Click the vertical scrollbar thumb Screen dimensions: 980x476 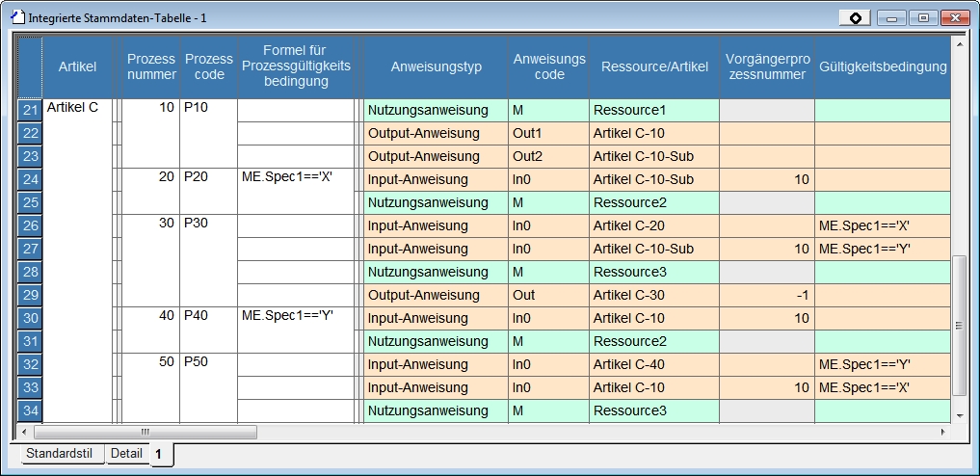pyautogui.click(x=960, y=326)
